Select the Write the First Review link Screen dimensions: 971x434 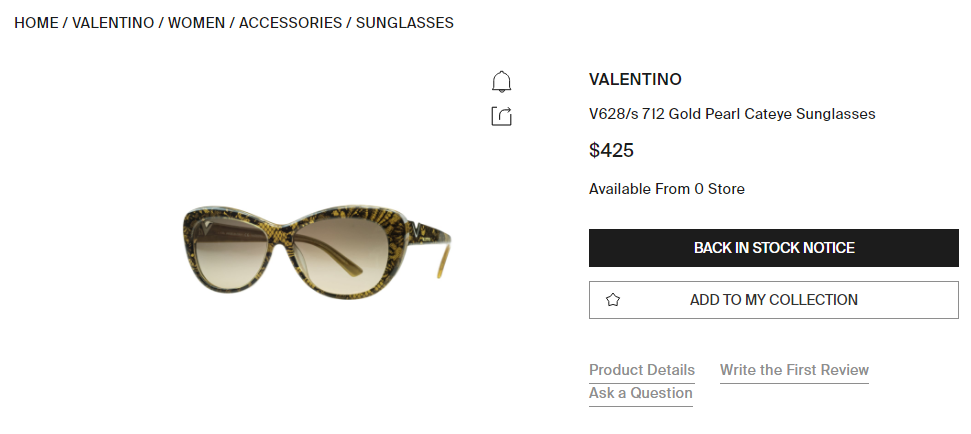click(794, 370)
